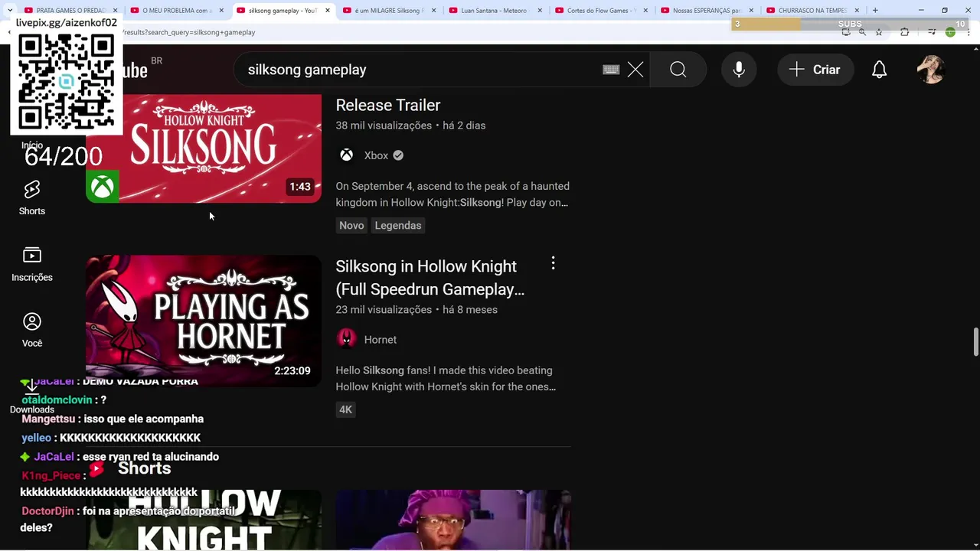Close the silksong gameplay browser tab

click(328, 11)
